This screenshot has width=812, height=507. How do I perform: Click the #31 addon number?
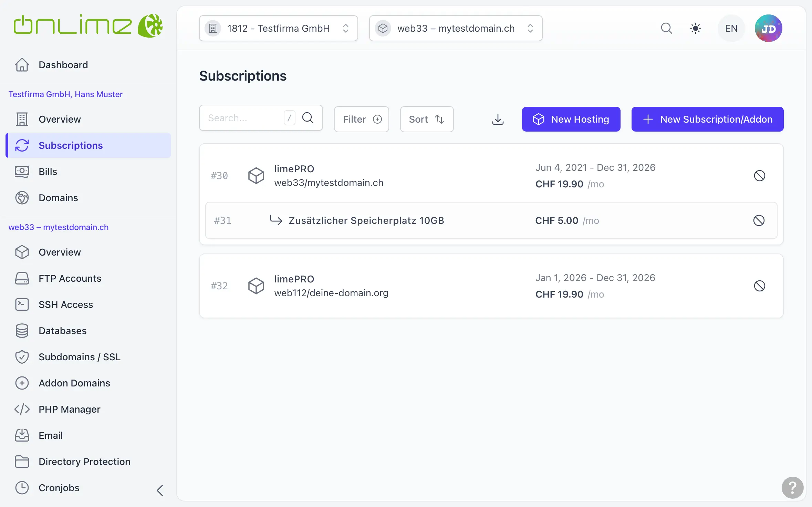coord(223,220)
